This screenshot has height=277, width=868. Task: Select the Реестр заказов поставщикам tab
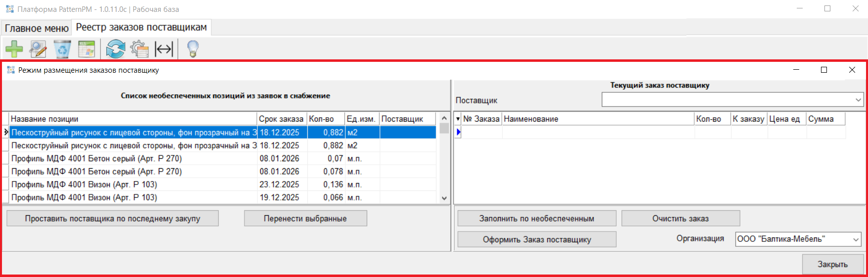click(x=142, y=27)
